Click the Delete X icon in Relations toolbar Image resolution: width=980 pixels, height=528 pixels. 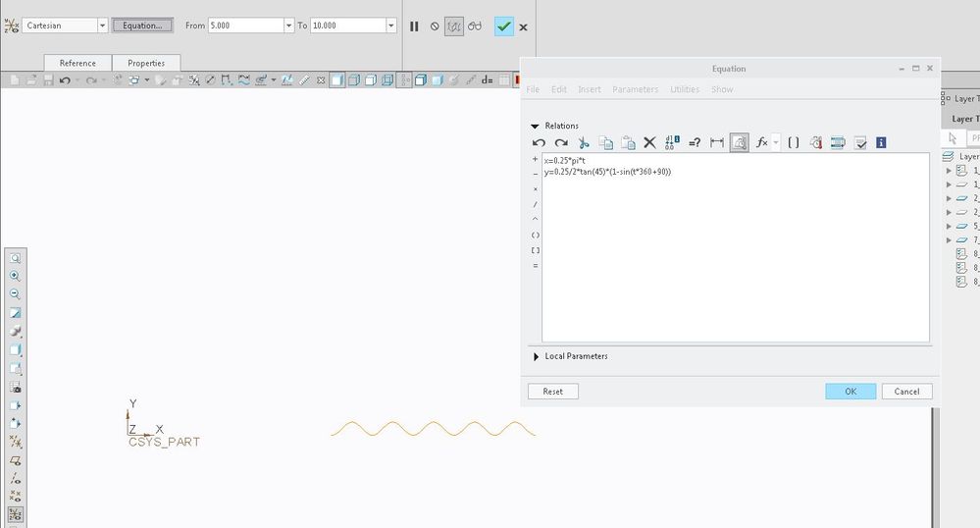(x=648, y=142)
